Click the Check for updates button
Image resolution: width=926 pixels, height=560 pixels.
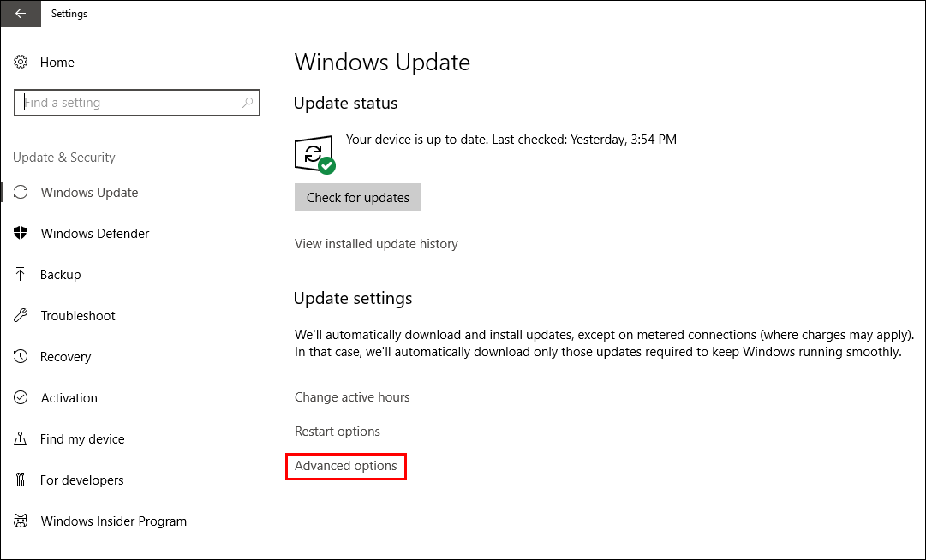(358, 197)
